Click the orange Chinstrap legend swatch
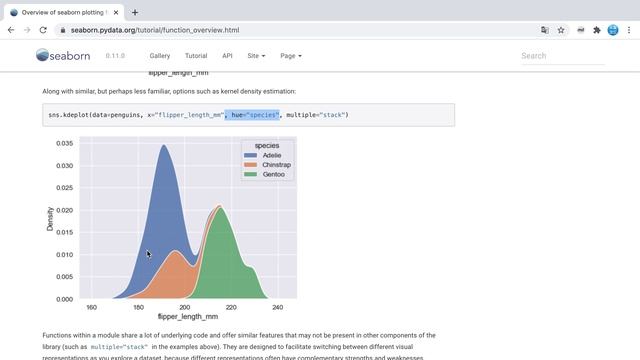This screenshot has width=640, height=360. 250,165
